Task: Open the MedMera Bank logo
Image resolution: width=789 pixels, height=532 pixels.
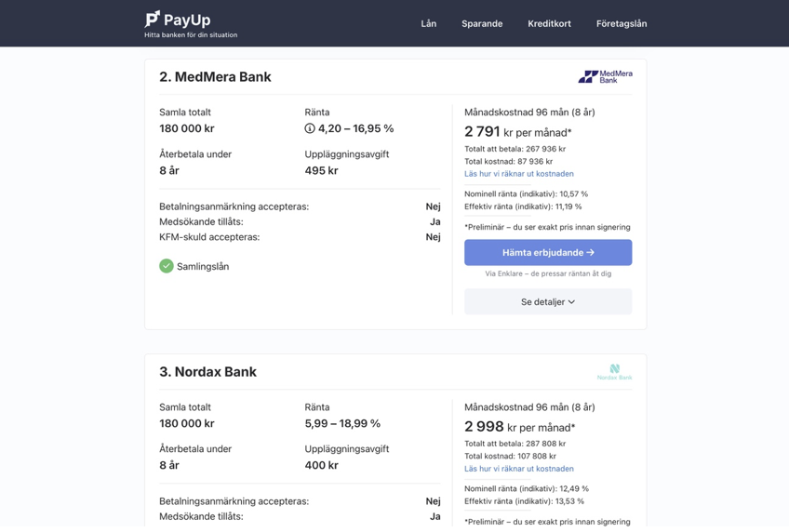Action: (x=605, y=77)
